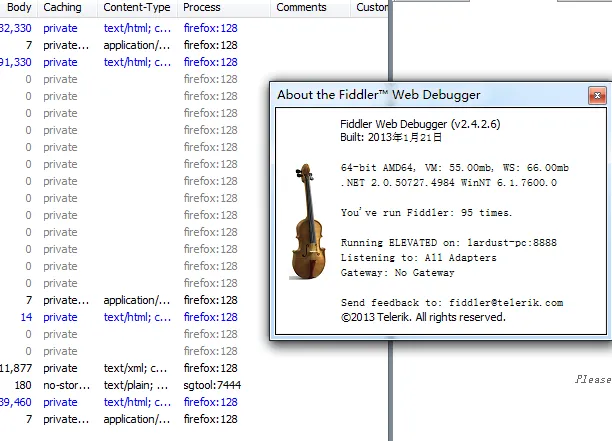612x441 pixels.
Task: Select session row with body 91,330
Action: click(x=194, y=62)
